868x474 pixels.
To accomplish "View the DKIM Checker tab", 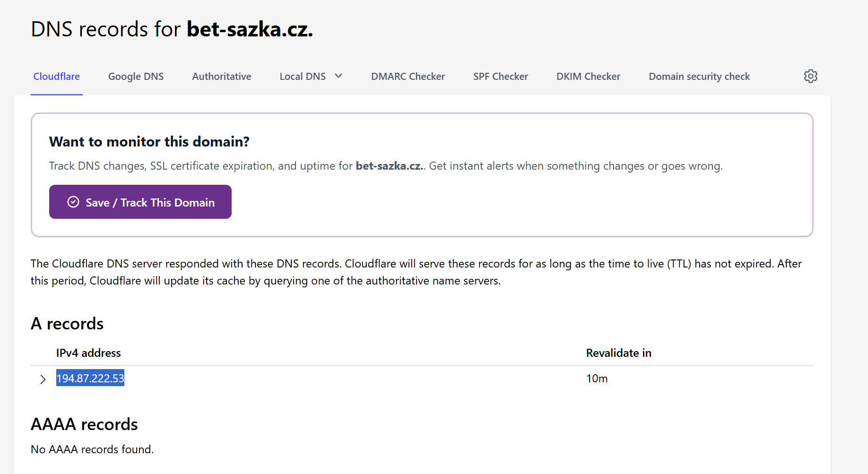I will pyautogui.click(x=588, y=77).
